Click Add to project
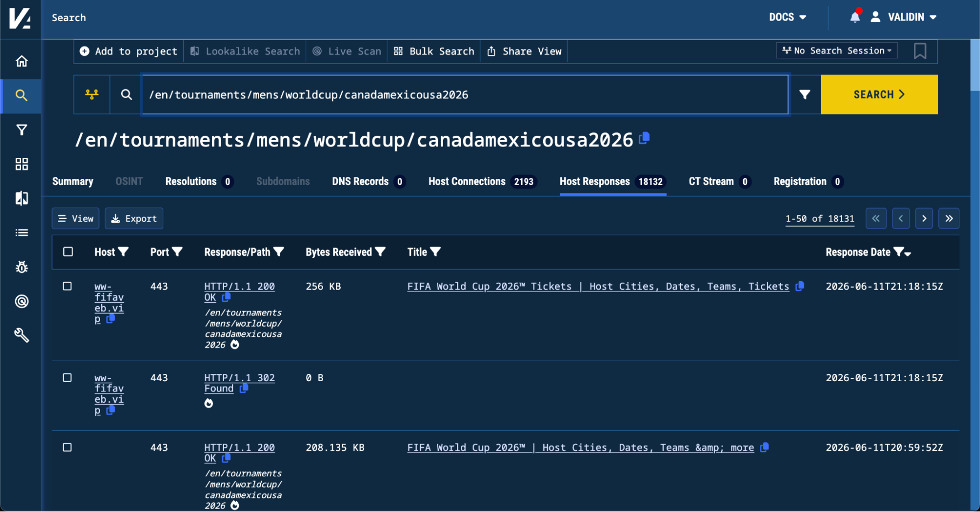 pyautogui.click(x=128, y=51)
